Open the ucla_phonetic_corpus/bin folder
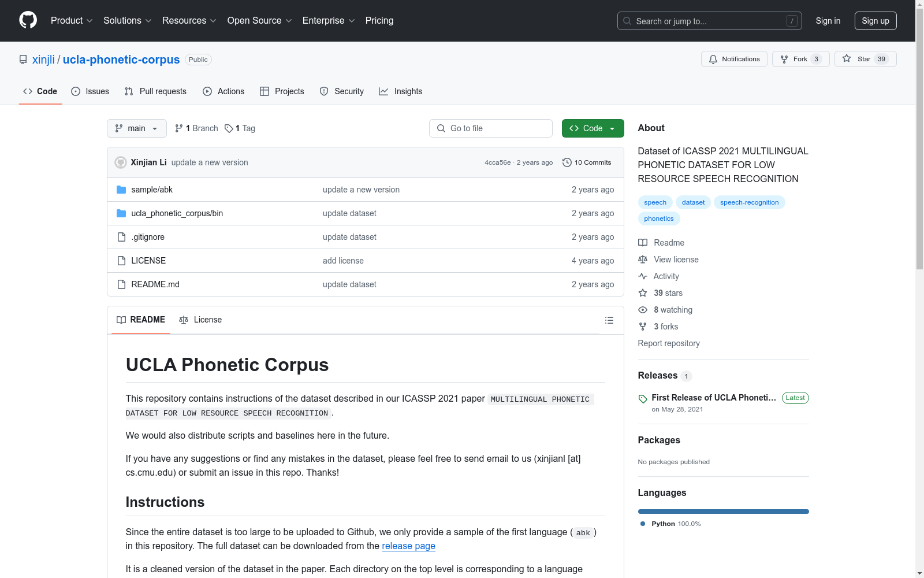The height and width of the screenshot is (578, 924). (177, 213)
